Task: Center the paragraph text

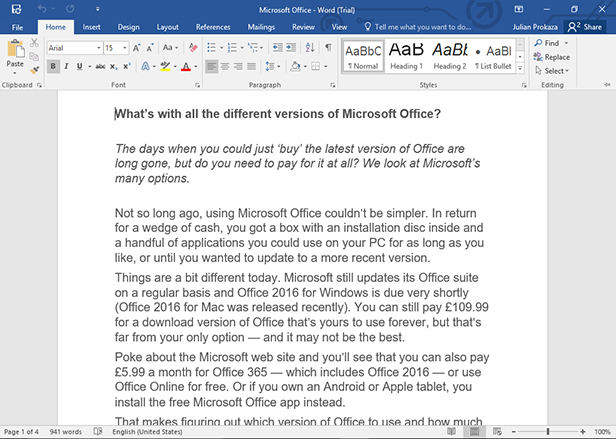Action: tap(225, 66)
